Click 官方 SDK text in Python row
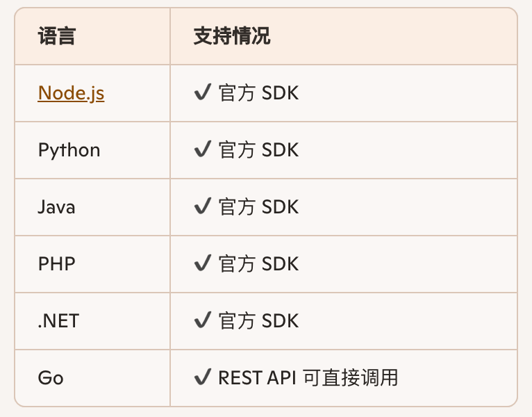The width and height of the screenshot is (532, 417). click(x=258, y=150)
